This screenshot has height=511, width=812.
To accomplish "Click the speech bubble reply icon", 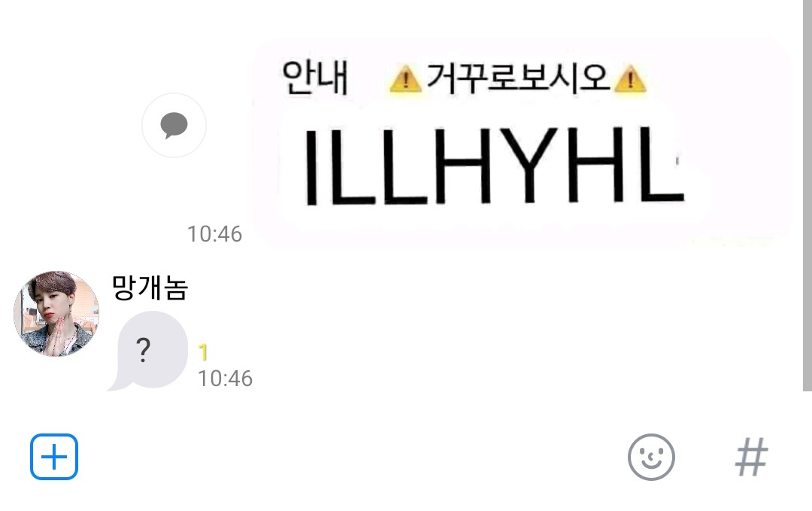I will pos(174,125).
